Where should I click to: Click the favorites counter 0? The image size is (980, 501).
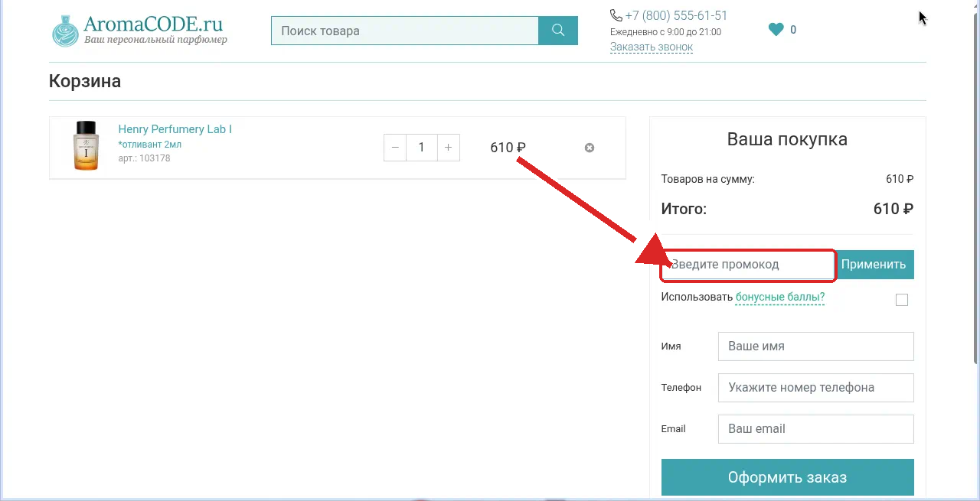point(793,30)
